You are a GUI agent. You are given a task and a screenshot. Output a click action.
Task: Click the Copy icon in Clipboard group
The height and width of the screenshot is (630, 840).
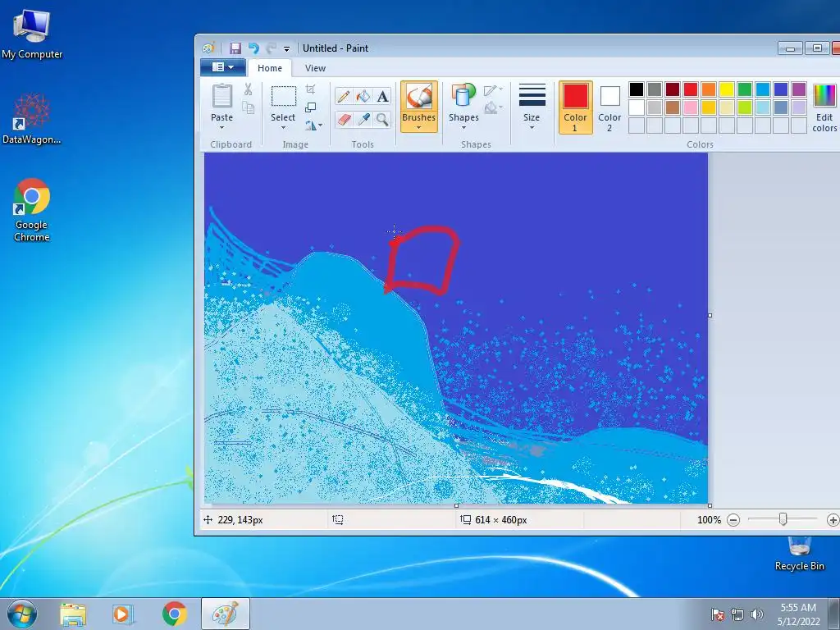248,107
